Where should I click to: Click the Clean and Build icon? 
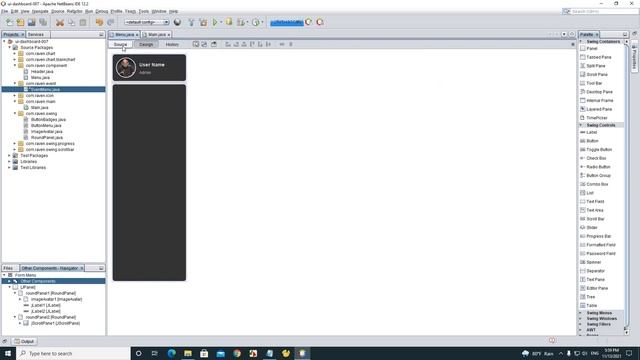point(203,22)
